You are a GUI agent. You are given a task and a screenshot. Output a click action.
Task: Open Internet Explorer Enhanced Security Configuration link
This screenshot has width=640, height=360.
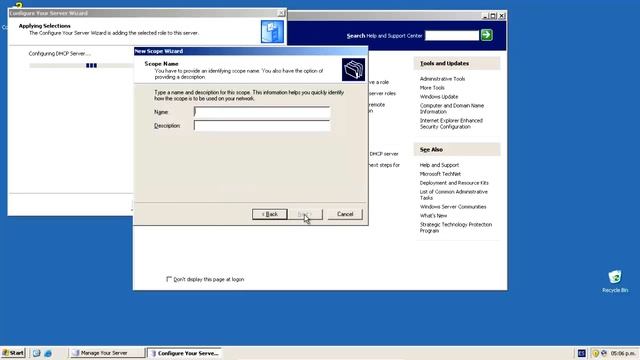(x=451, y=124)
